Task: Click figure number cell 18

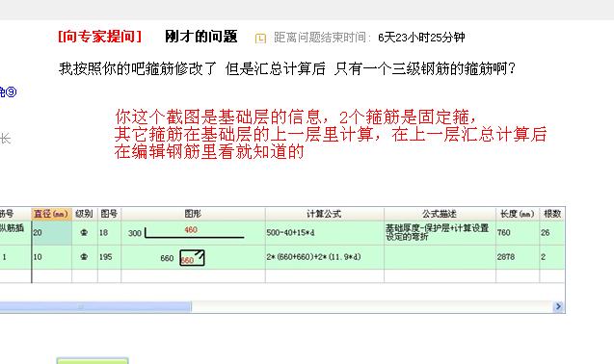Action: coord(109,232)
